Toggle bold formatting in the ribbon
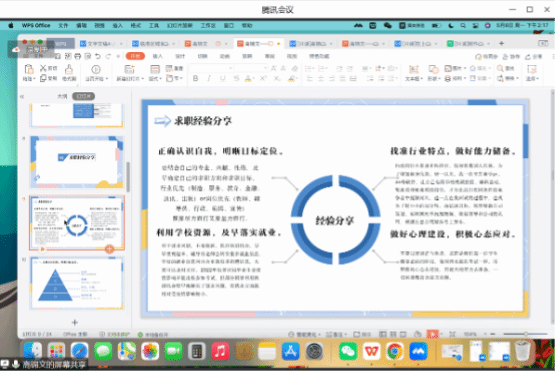 [x=195, y=78]
